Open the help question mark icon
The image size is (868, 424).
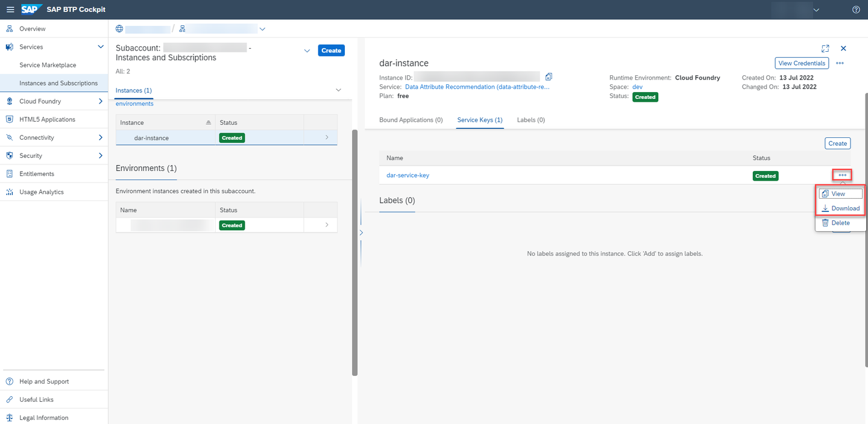(856, 10)
